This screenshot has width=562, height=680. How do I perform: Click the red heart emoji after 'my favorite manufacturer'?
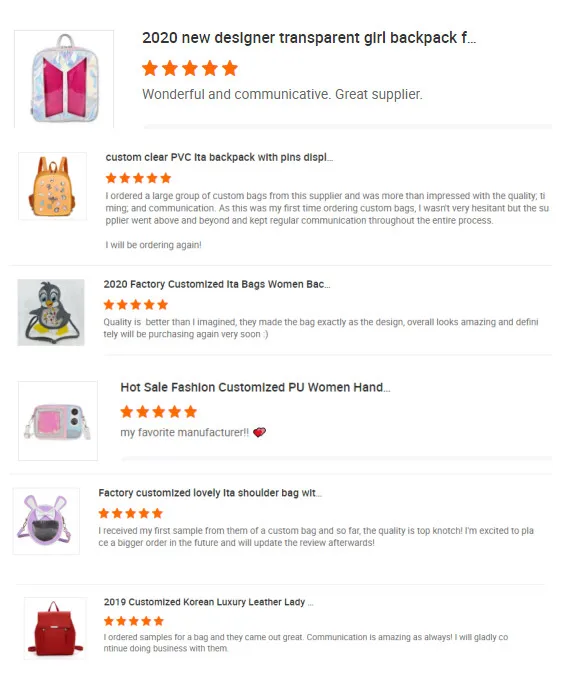[x=259, y=432]
